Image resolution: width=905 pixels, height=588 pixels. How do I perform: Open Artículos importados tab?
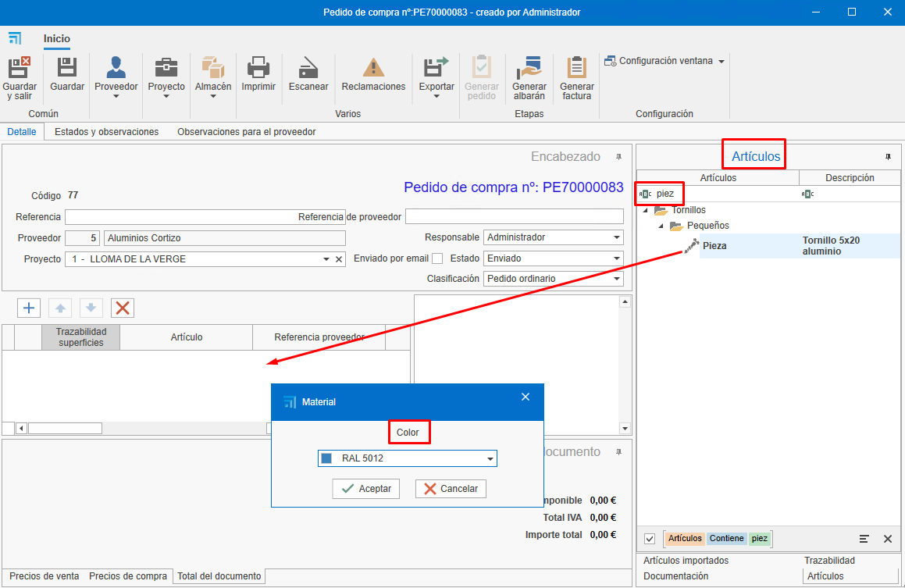coord(686,561)
